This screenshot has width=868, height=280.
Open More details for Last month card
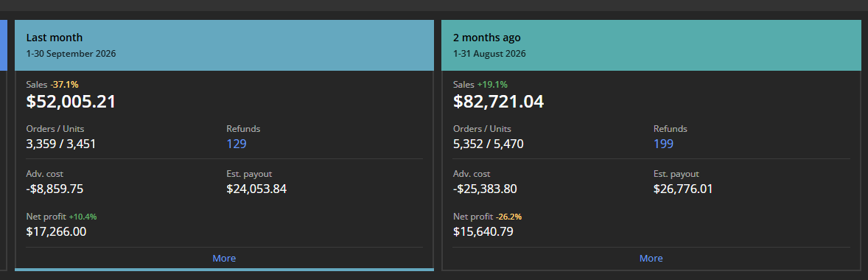click(x=224, y=259)
